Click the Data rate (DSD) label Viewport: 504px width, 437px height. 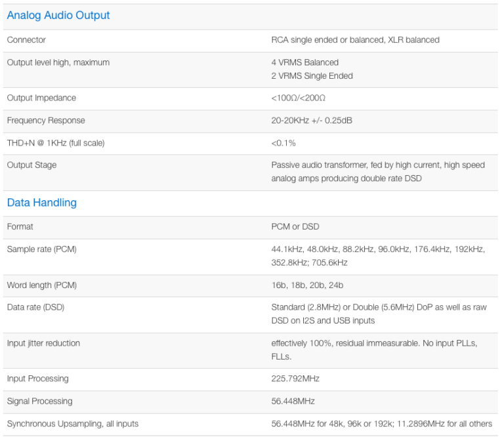pyautogui.click(x=35, y=308)
